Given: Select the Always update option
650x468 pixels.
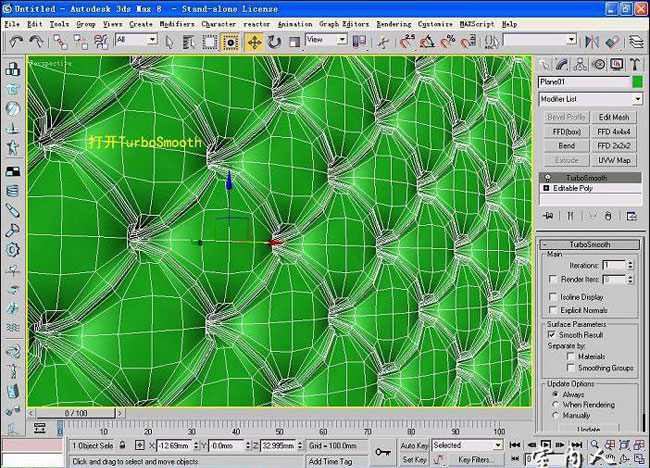Looking at the screenshot, I should [x=555, y=394].
